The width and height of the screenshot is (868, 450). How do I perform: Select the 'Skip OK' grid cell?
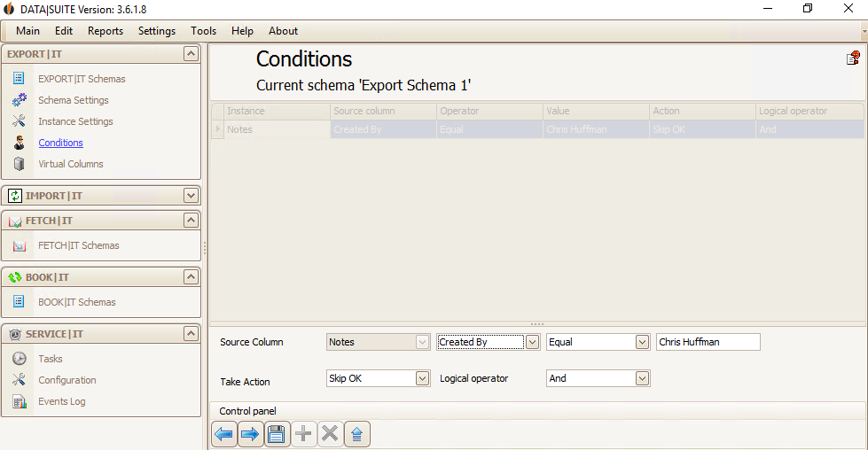[x=702, y=129]
